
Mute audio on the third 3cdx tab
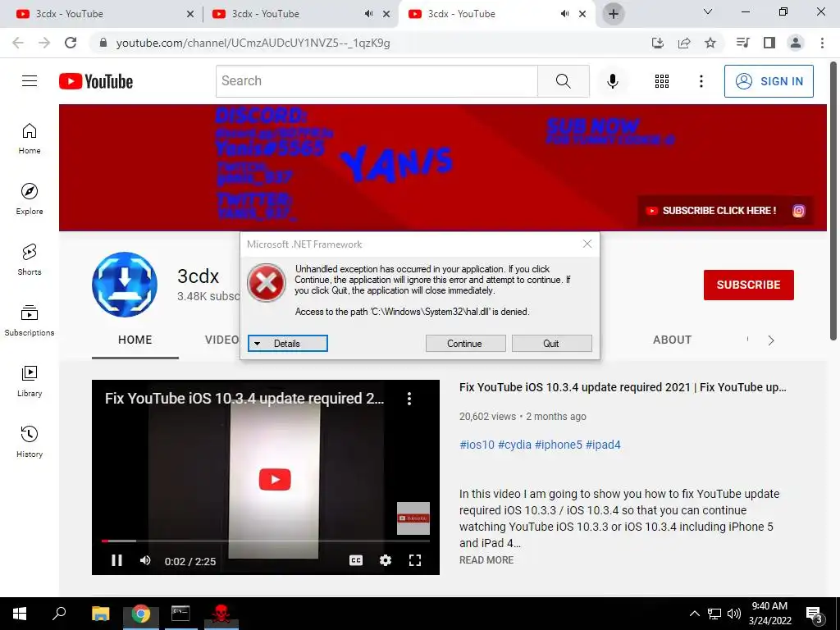564,14
